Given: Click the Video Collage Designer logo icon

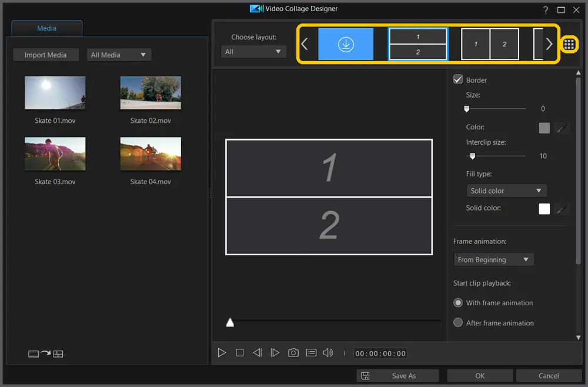Looking at the screenshot, I should click(x=257, y=9).
